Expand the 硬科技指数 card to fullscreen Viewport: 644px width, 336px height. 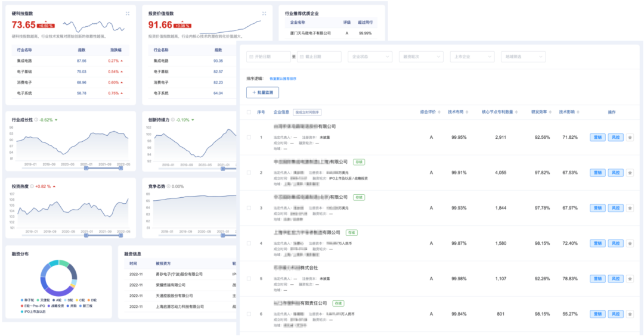[x=127, y=13]
